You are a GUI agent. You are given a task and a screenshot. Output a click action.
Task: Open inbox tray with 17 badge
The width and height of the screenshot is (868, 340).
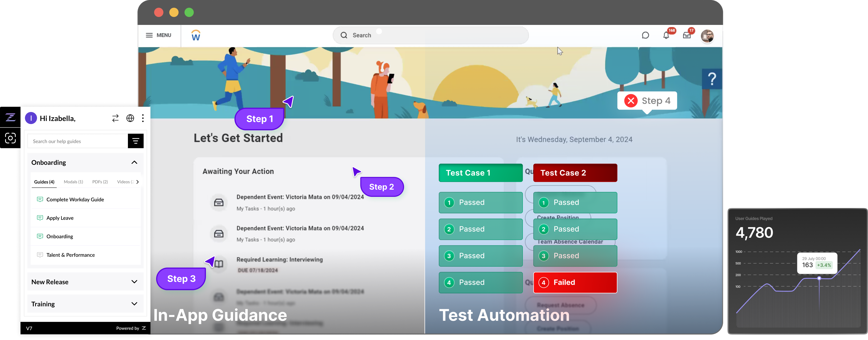tap(687, 35)
